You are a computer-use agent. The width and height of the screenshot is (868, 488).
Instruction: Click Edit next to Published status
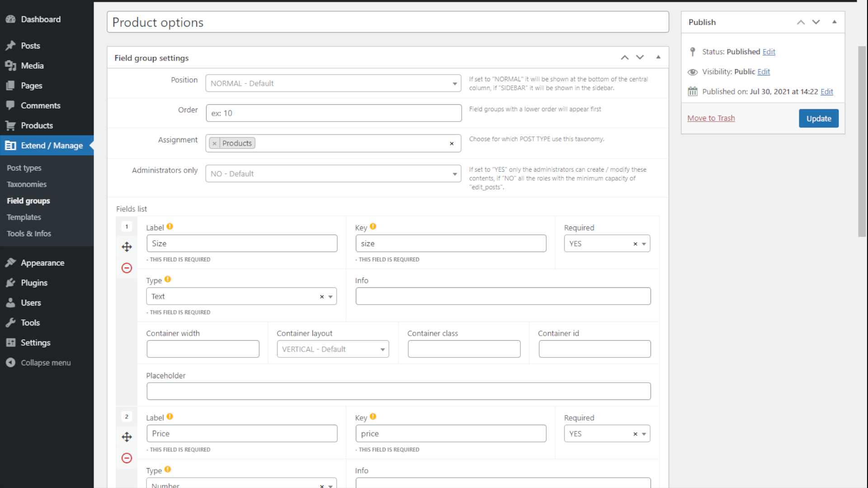[x=769, y=52]
